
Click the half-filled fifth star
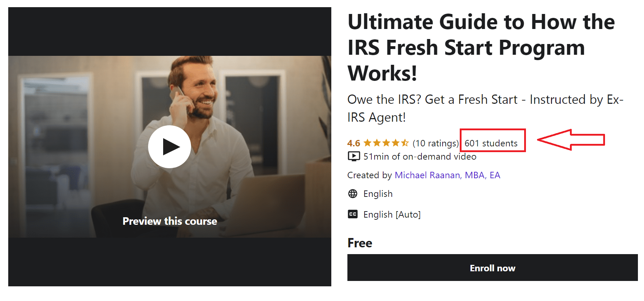click(x=405, y=143)
